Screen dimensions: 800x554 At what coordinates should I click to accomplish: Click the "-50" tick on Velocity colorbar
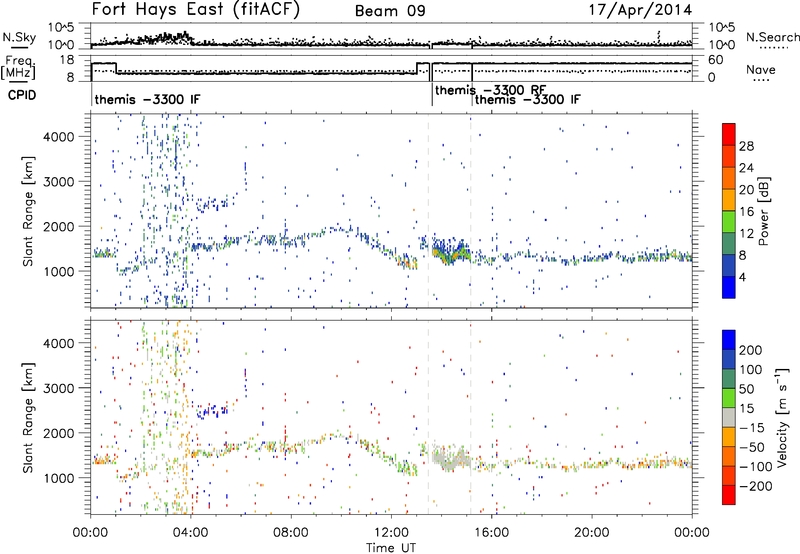pyautogui.click(x=752, y=447)
